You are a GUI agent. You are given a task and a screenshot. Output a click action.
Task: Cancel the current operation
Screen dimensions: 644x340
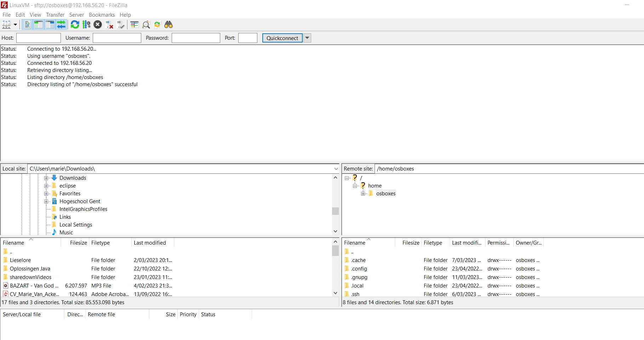(x=98, y=24)
